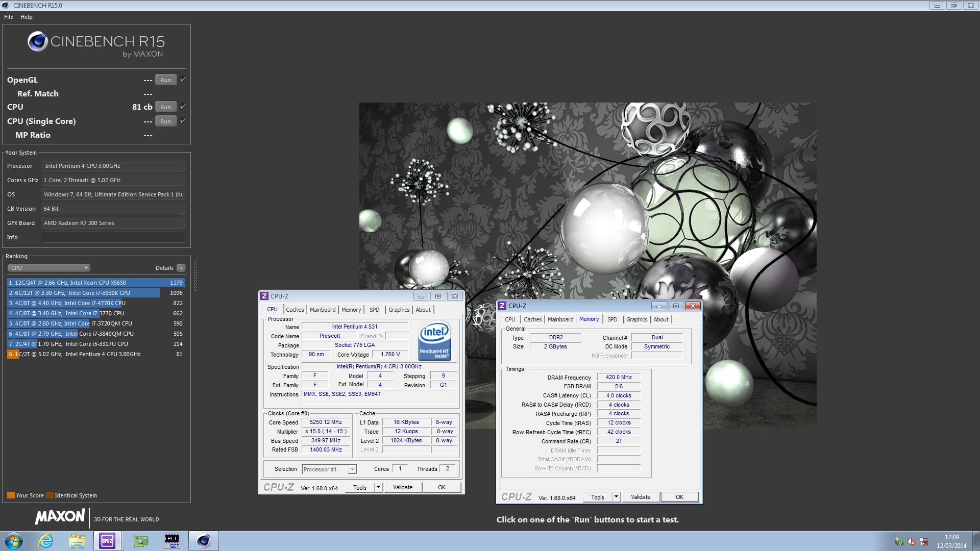980x551 pixels.
Task: Select ranking row Intel Core i7-3770 CPU
Action: pyautogui.click(x=96, y=313)
